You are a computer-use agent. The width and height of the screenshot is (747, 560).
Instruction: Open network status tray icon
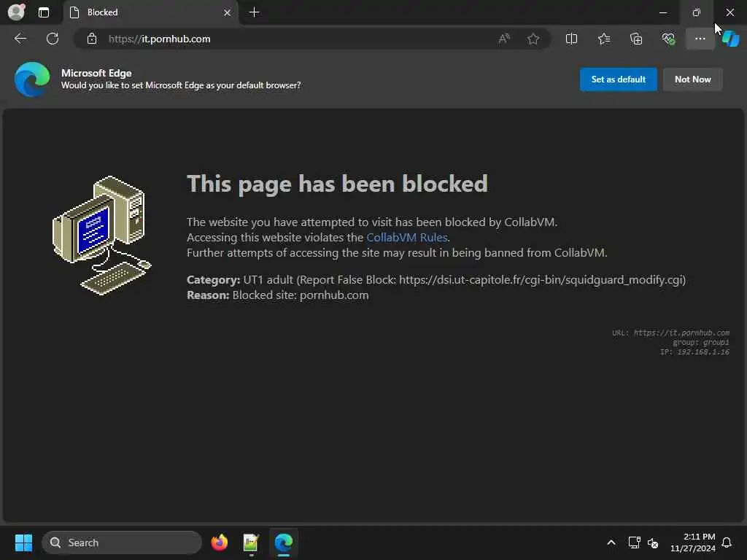(634, 542)
